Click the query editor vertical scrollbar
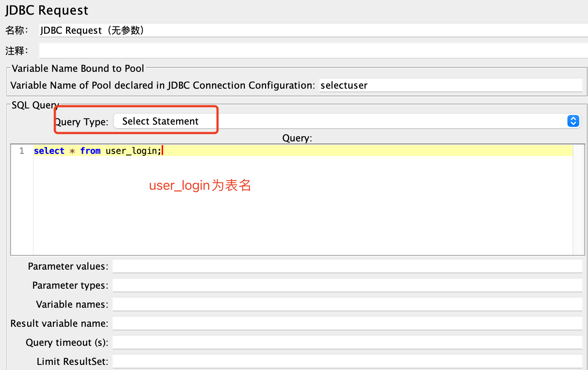 click(x=578, y=200)
